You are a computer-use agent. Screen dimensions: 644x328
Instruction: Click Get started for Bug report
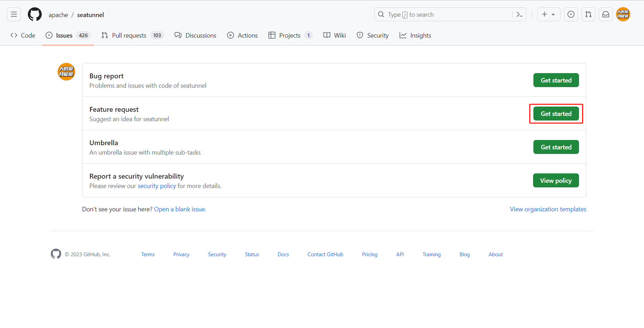(556, 80)
